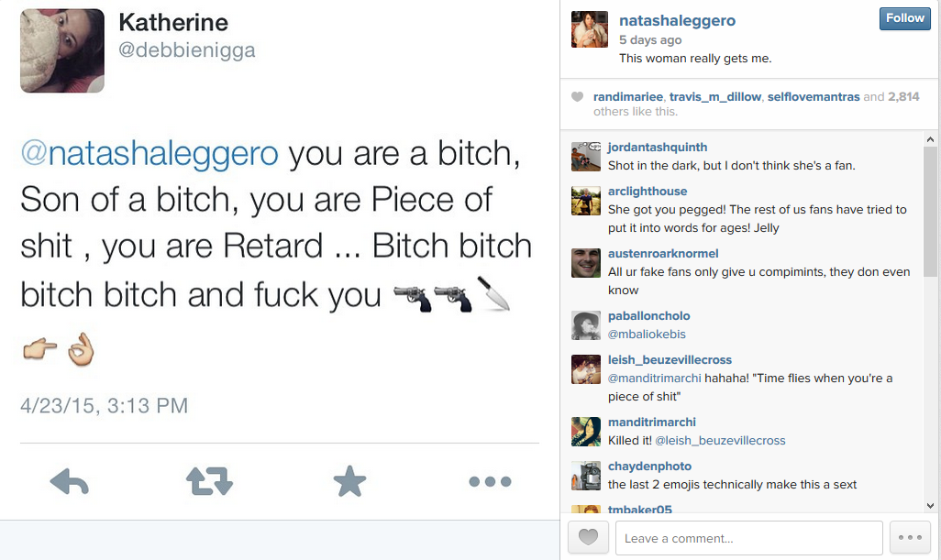Screen dimensions: 941x560
Task: Click the tweet reply arrow icon
Action: (69, 480)
